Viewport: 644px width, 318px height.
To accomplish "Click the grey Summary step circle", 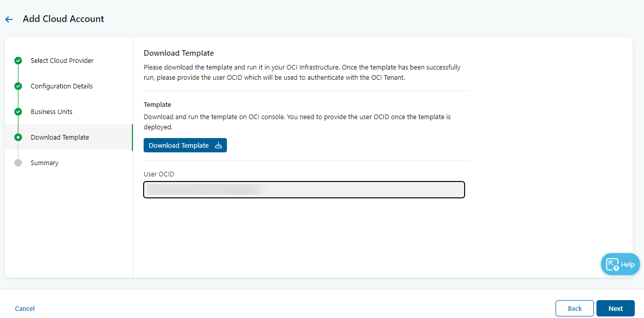I will [x=18, y=163].
